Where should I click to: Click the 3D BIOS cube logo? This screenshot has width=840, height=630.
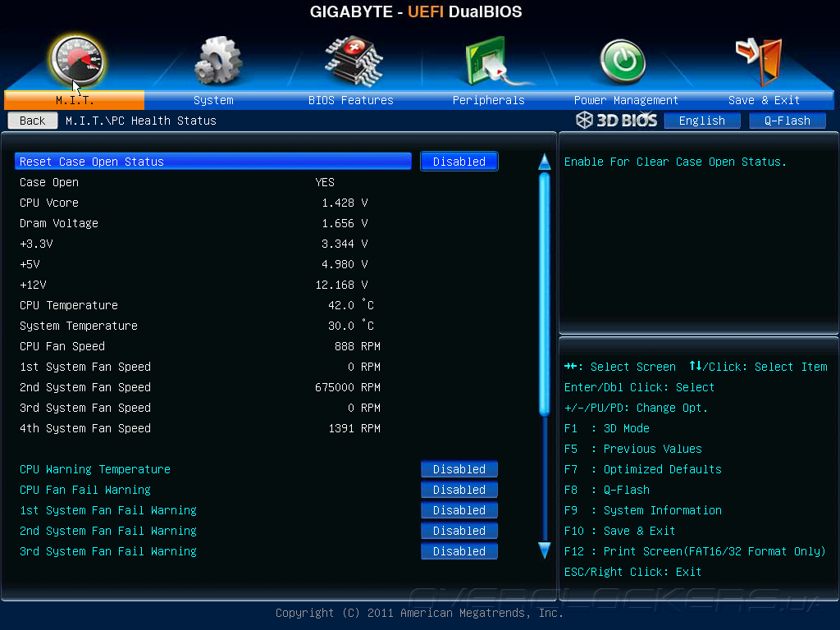[x=616, y=120]
